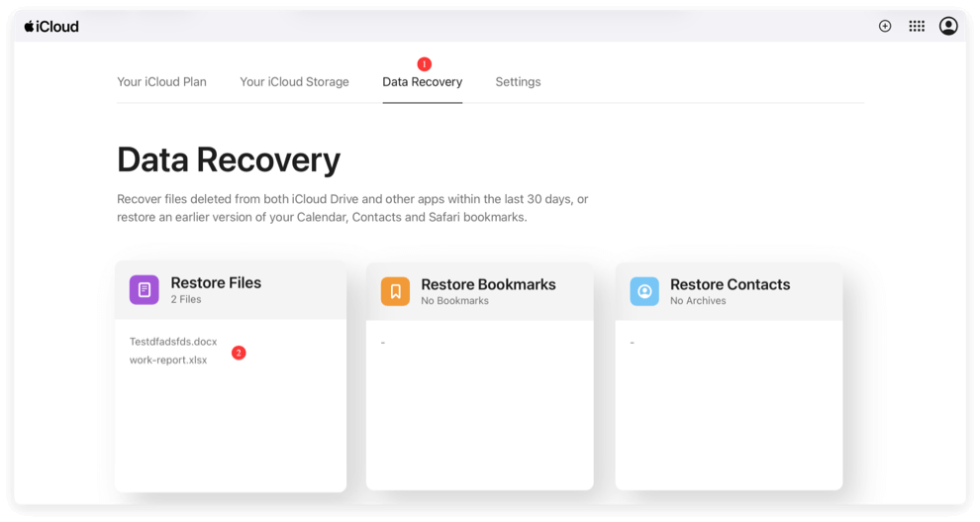The height and width of the screenshot is (522, 980).
Task: Switch to Your iCloud Storage tab
Action: [x=294, y=82]
